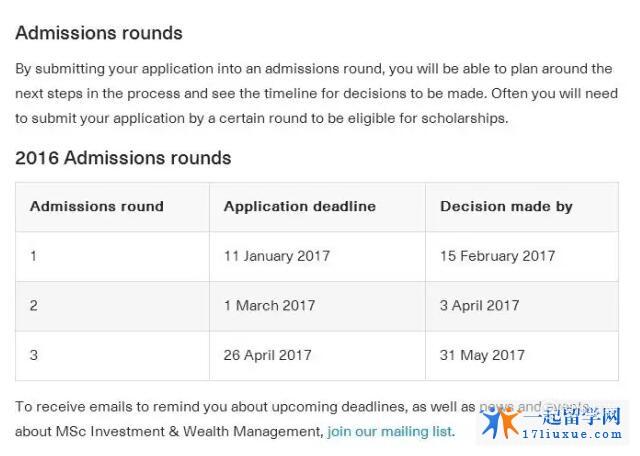Click round number 2 in table

[x=33, y=306]
